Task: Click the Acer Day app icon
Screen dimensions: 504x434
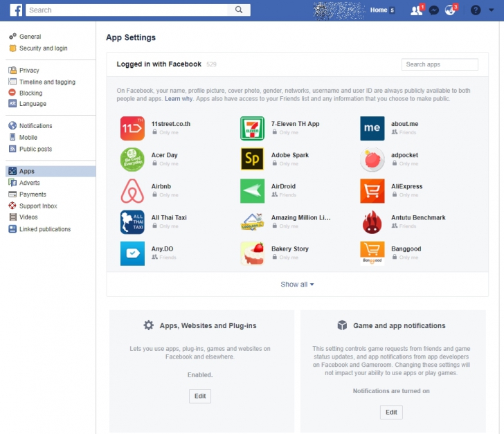Action: click(132, 159)
